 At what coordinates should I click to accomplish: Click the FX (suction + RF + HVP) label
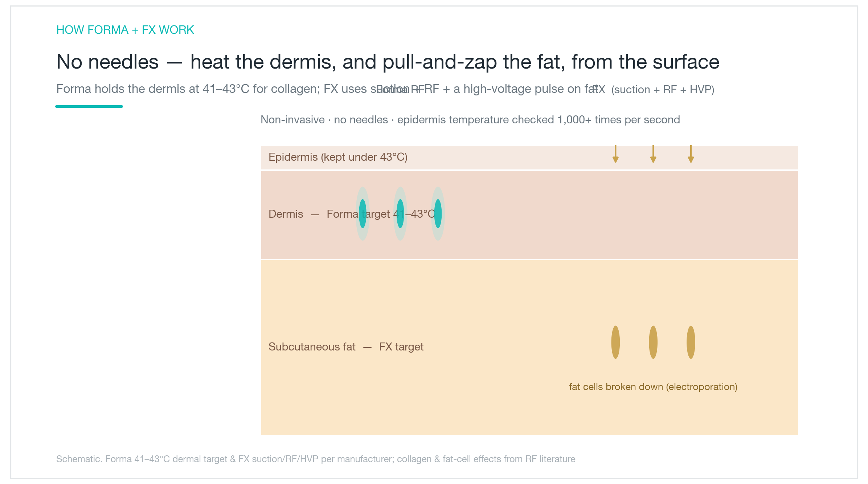(653, 90)
